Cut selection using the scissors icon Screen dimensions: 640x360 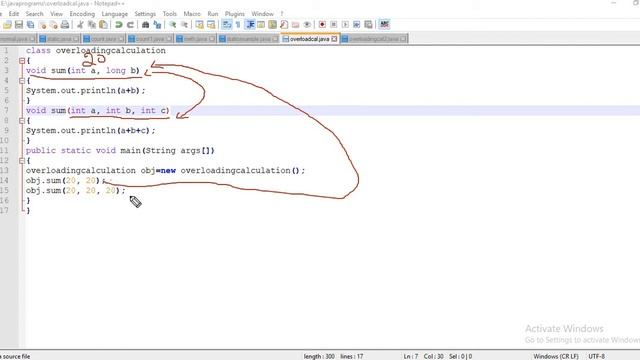pos(80,24)
